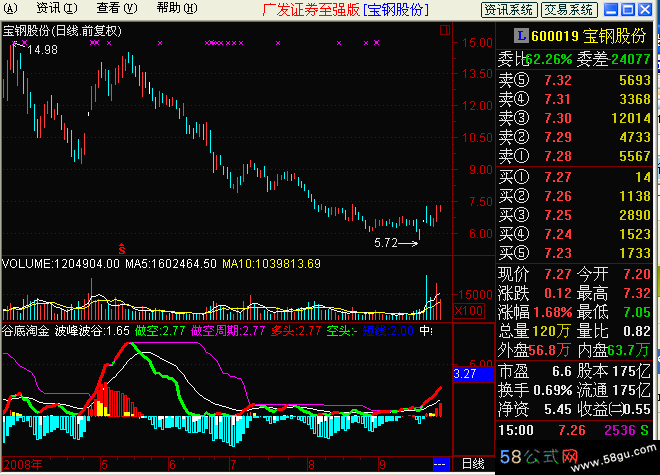Click the small red square icon at chart corner
The image size is (660, 475).
coord(445,30)
